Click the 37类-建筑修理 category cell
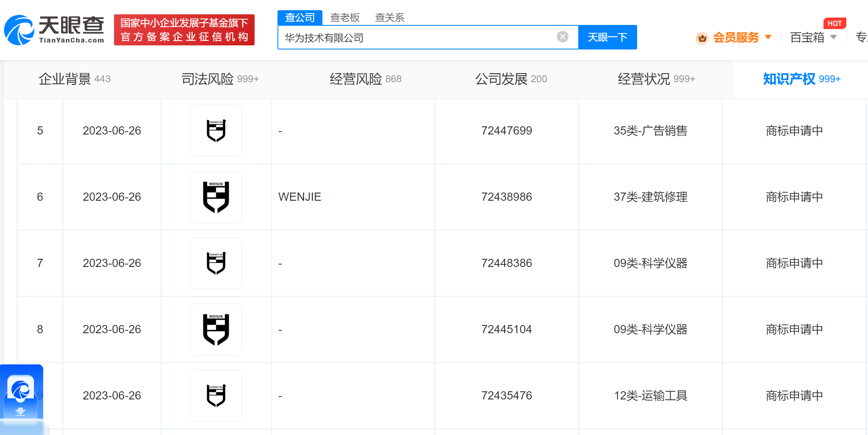The image size is (868, 435). [651, 197]
